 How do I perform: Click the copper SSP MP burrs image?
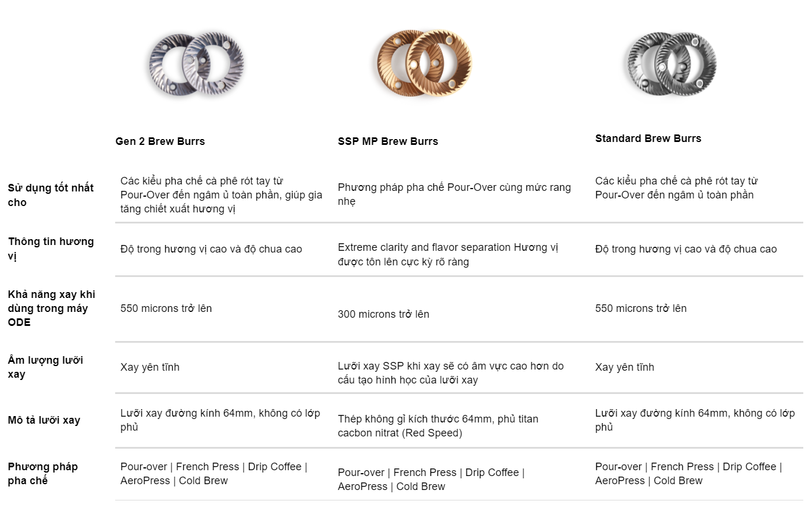[x=422, y=63]
